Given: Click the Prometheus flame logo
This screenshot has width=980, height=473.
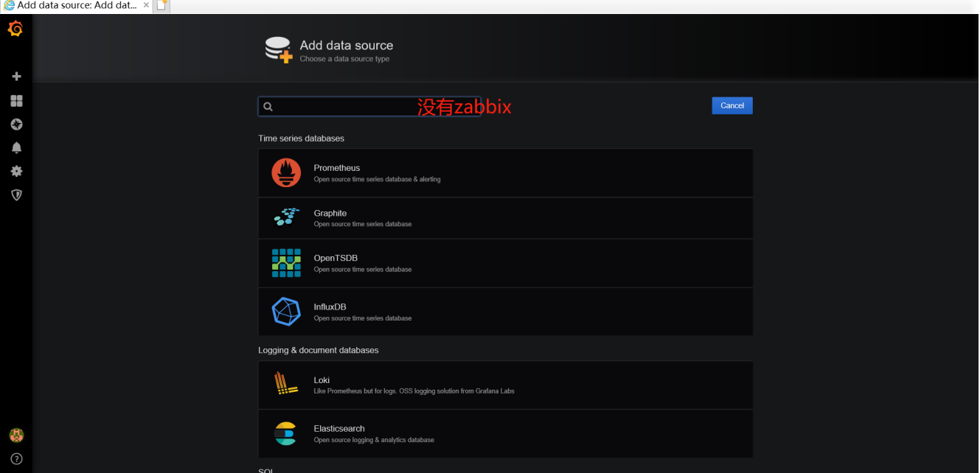Looking at the screenshot, I should pos(286,172).
